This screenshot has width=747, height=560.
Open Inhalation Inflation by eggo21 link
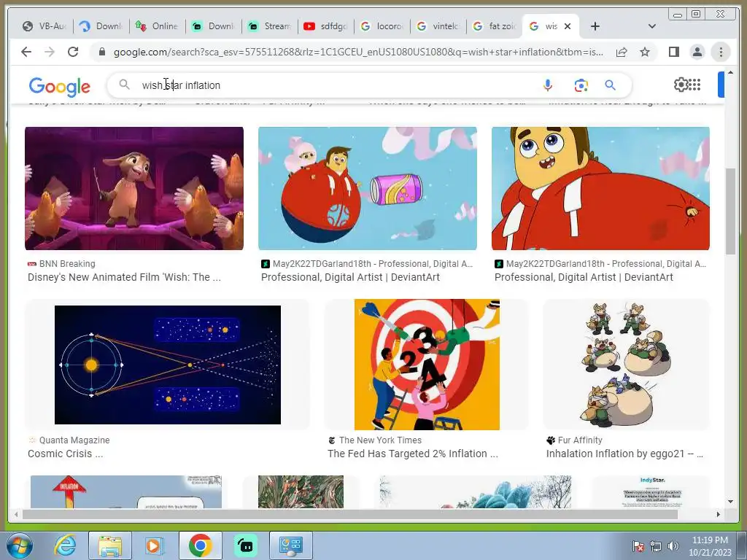tap(624, 454)
